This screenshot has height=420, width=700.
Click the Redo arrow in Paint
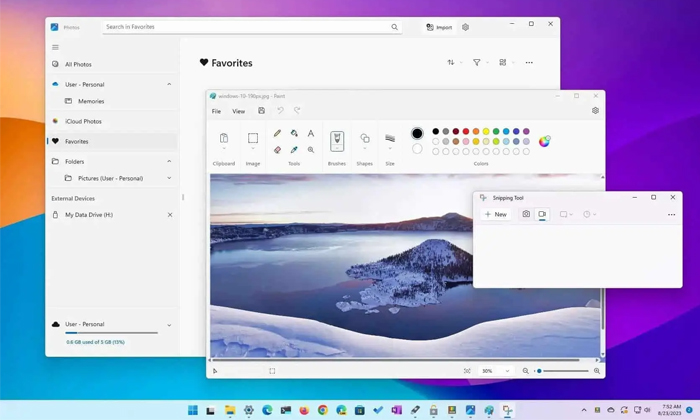[297, 111]
